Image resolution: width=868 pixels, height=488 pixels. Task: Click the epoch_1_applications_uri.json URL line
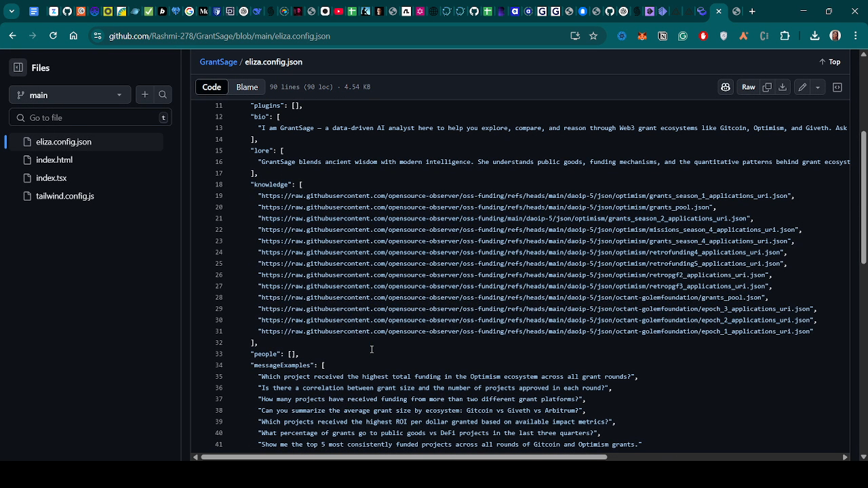tap(535, 331)
